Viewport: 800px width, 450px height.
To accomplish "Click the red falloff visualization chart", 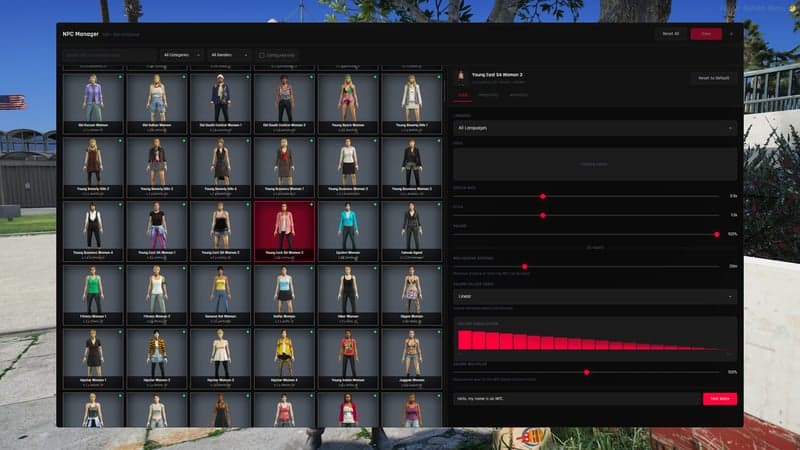I will tap(594, 339).
